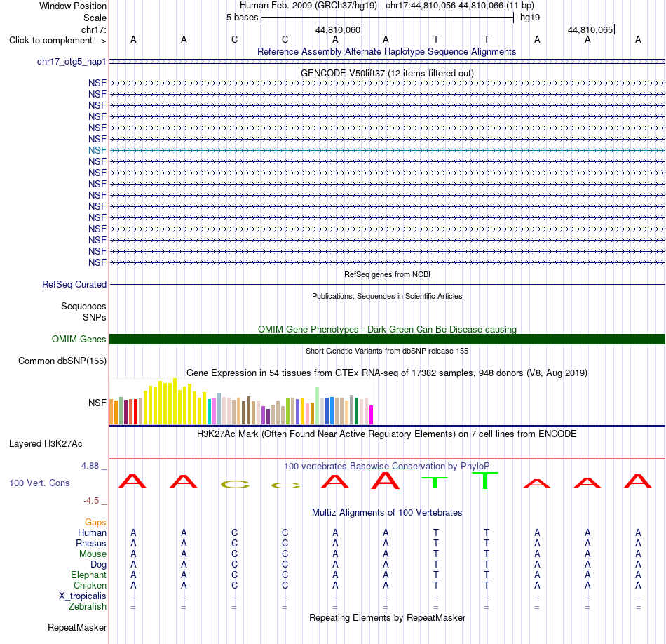This screenshot has height=644, width=666.
Task: Click the large green T conservation logo letter
Action: 485,481
